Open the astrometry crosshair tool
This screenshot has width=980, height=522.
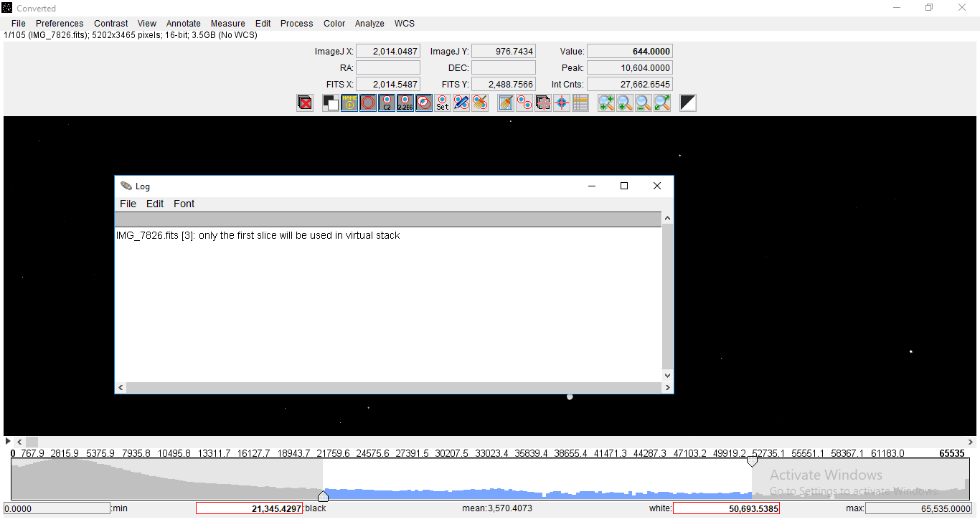[x=562, y=103]
